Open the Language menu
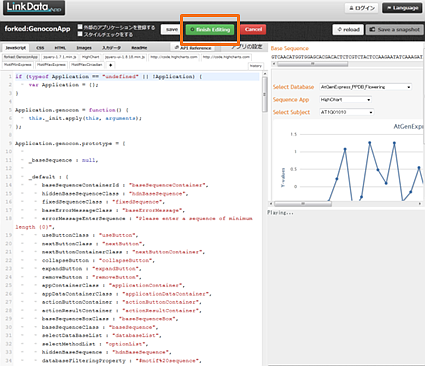425x366 pixels. (x=402, y=8)
